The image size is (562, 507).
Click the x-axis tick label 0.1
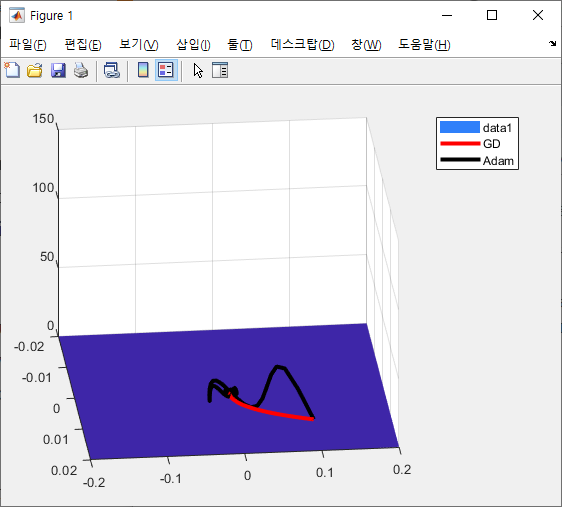[x=324, y=473]
